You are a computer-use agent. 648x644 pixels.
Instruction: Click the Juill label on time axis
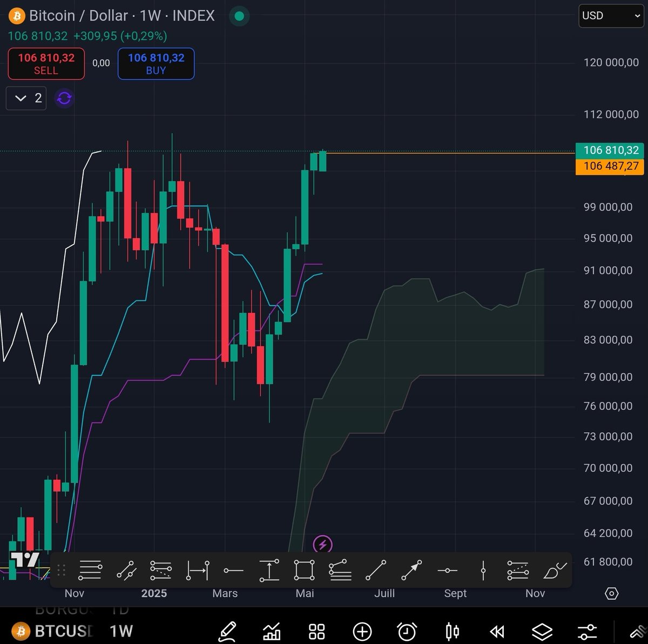(384, 594)
